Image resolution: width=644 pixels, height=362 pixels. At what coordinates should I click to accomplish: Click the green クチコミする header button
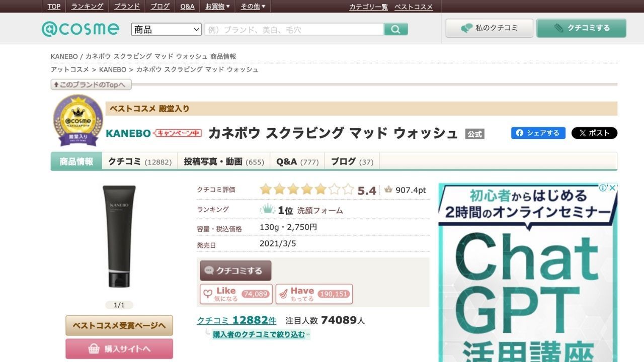(x=582, y=28)
